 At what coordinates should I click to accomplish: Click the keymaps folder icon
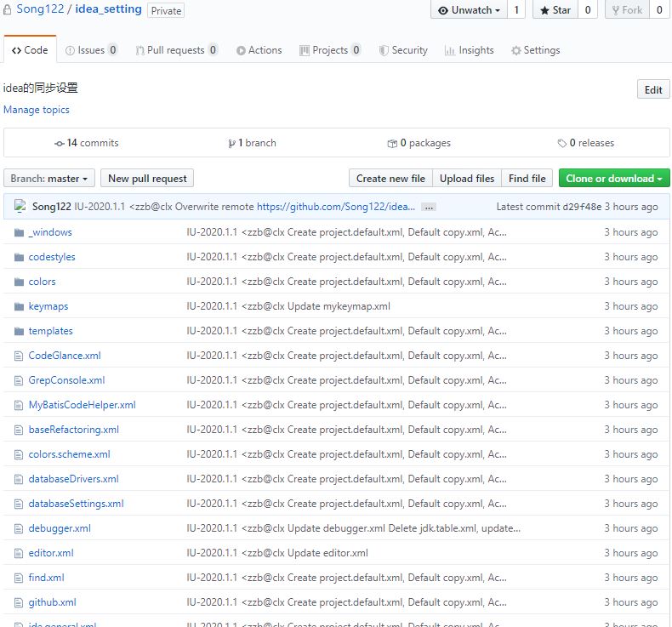tap(20, 306)
